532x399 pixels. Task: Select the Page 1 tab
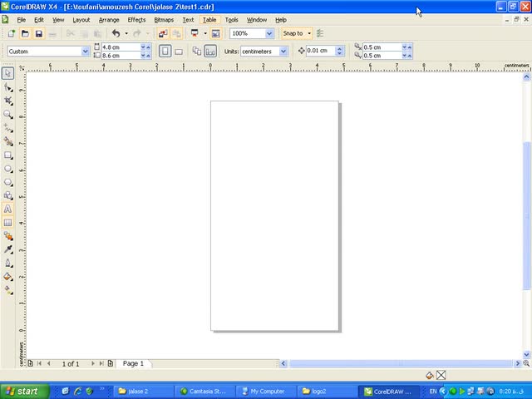133,363
